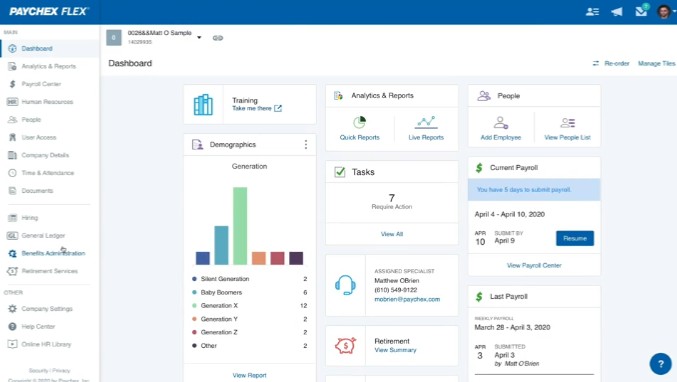Screen dimensions: 677x382
Task: Click the View People List icon
Action: point(567,123)
